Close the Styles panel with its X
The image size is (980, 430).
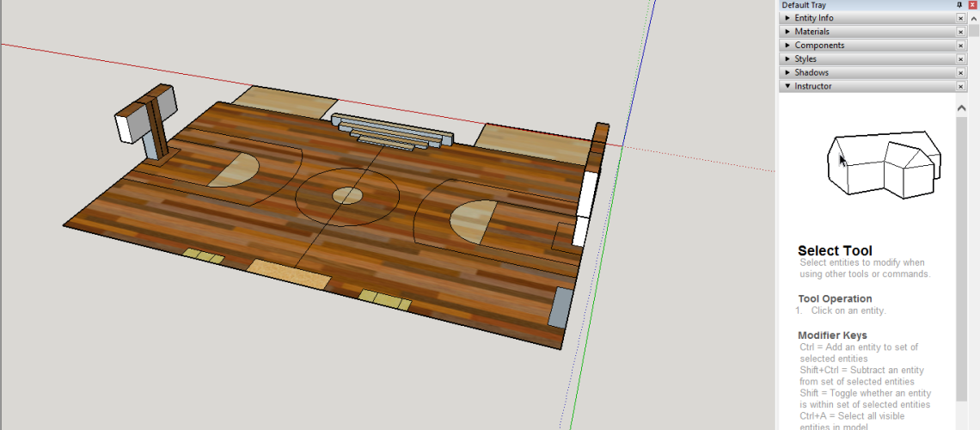[x=961, y=59]
